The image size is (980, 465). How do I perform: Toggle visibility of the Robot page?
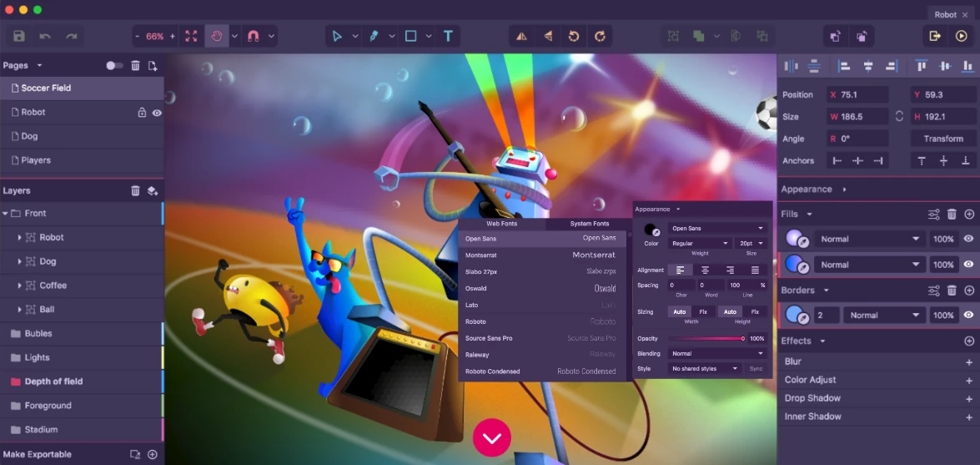(157, 112)
